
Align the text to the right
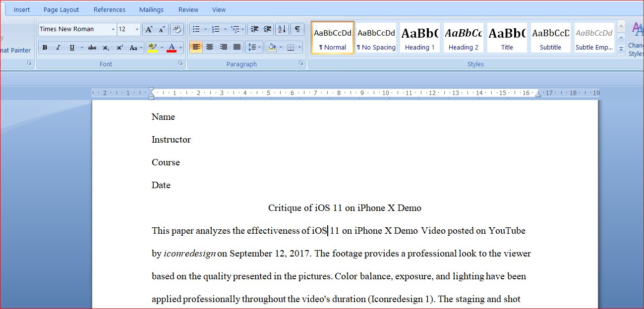[224, 48]
